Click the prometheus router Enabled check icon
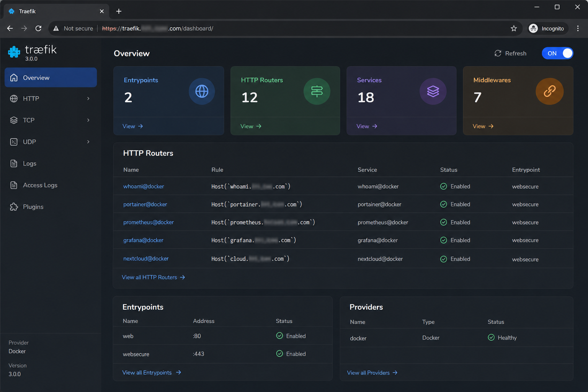This screenshot has height=392, width=588. 444,222
